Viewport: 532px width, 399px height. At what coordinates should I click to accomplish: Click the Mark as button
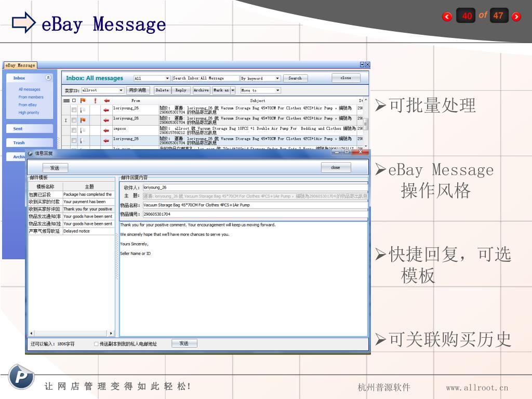pos(221,90)
